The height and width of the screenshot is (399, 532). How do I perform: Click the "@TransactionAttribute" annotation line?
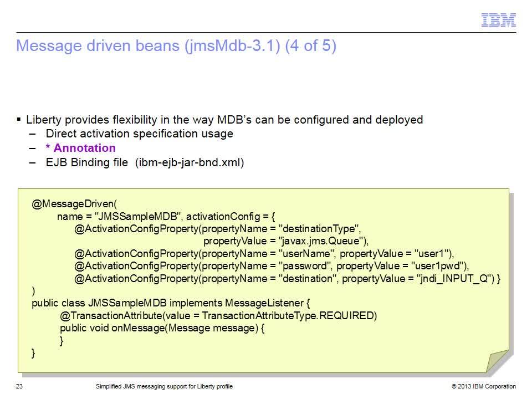point(218,316)
